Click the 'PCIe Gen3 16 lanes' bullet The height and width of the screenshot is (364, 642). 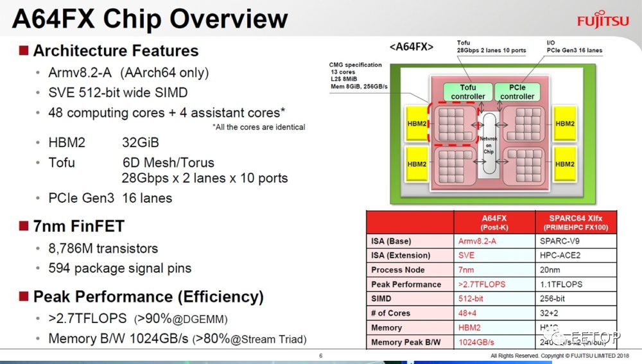pyautogui.click(x=110, y=198)
